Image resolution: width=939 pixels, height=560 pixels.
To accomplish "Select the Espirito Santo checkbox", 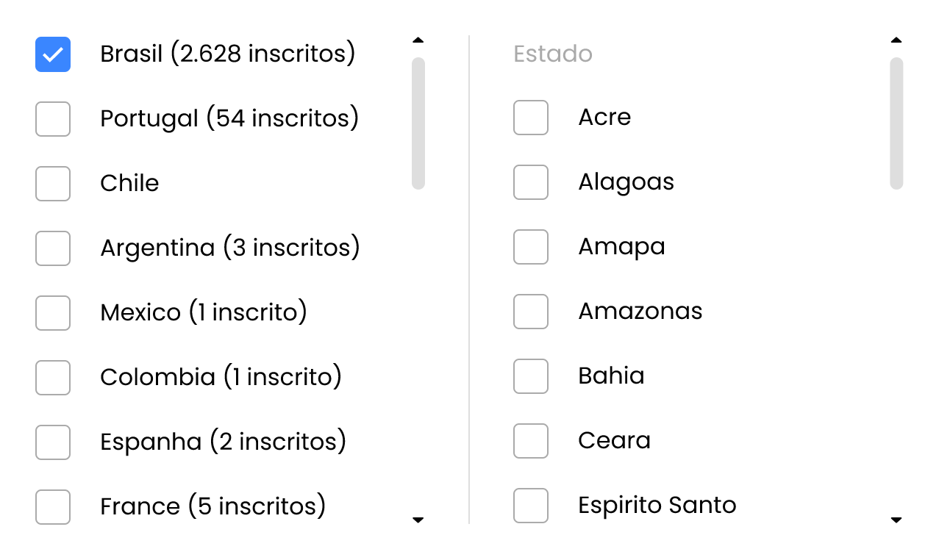I will (x=530, y=506).
